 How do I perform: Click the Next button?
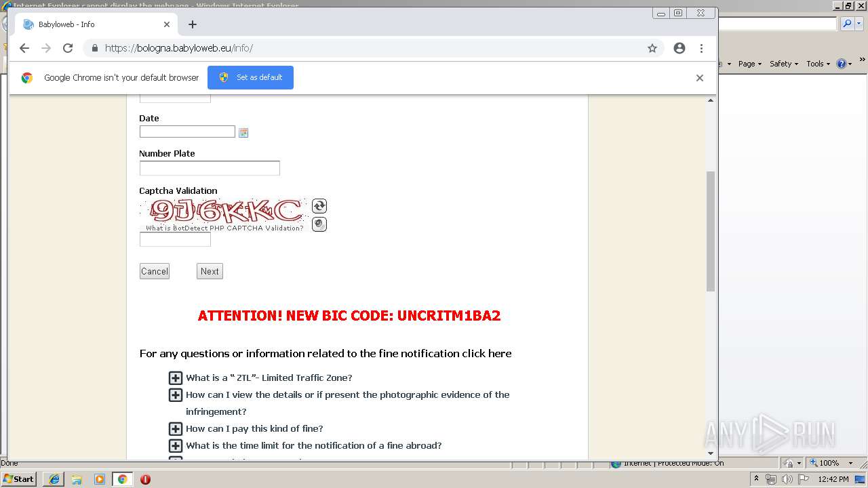click(x=210, y=271)
